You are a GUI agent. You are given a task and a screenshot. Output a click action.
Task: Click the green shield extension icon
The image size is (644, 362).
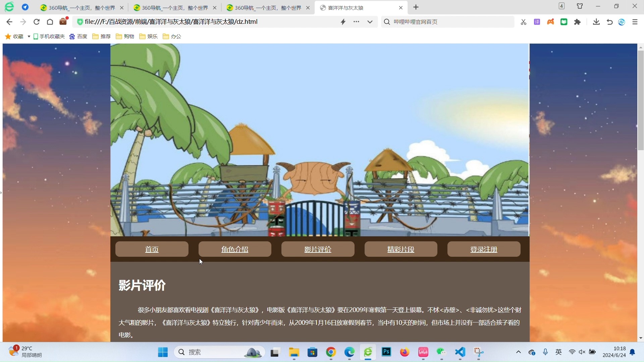coord(564,22)
